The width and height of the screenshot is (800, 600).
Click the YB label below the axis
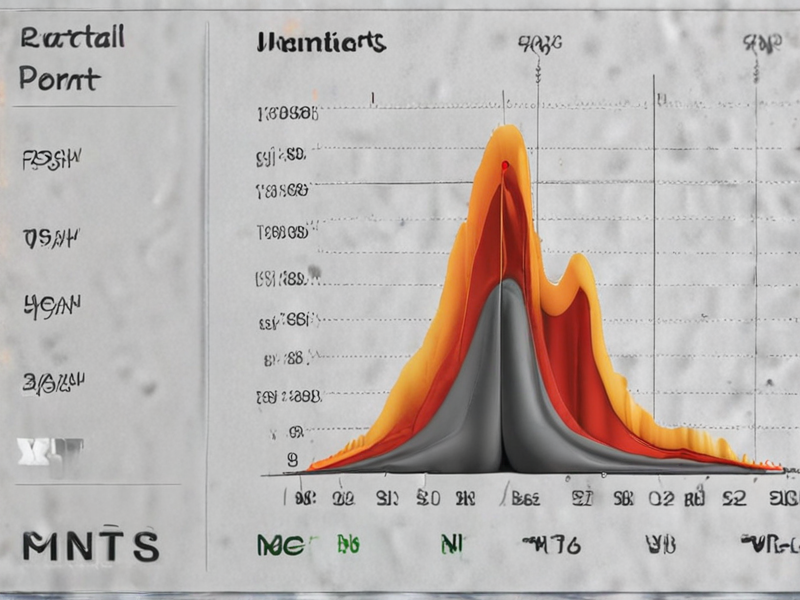(660, 544)
